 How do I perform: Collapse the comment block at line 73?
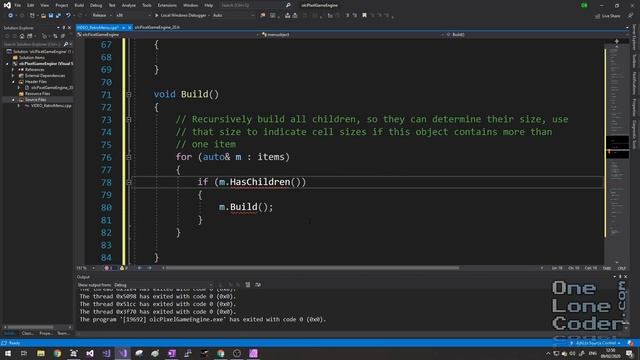click(129, 119)
